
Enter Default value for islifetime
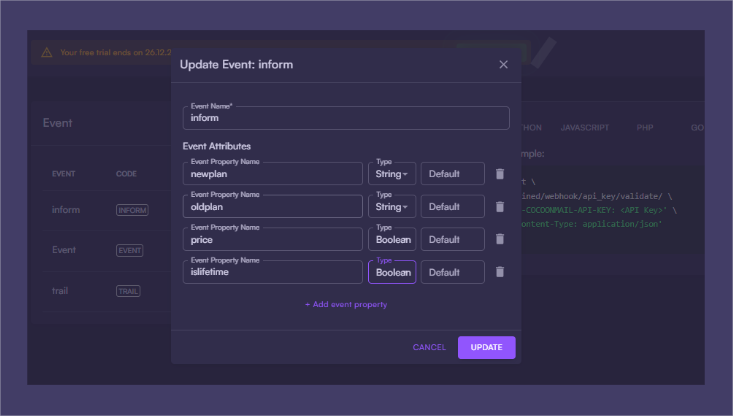(x=452, y=272)
